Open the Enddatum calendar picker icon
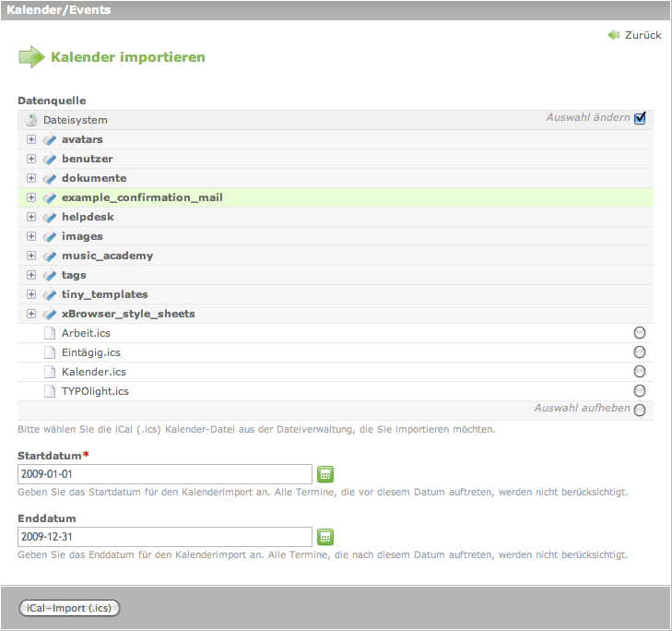 [x=324, y=537]
